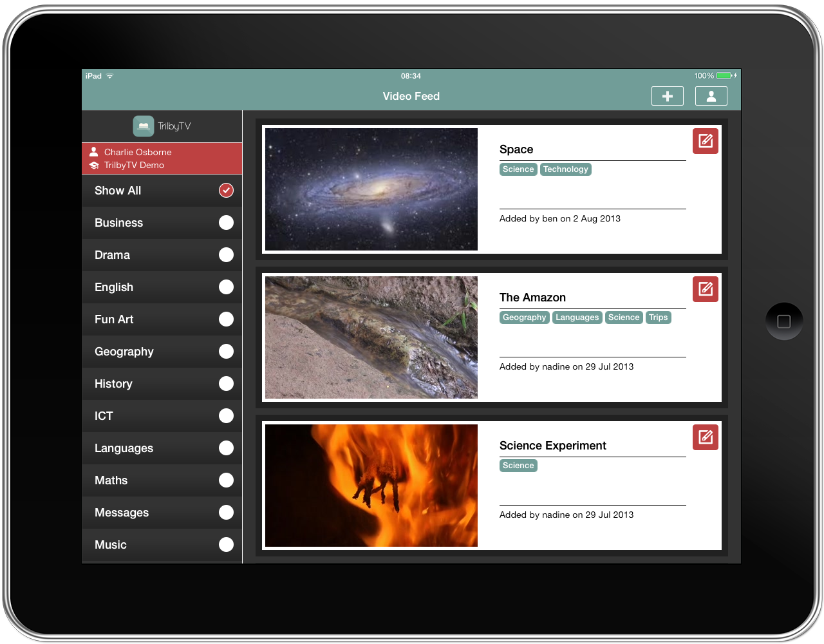Edit the Science Experiment video
The width and height of the screenshot is (824, 644).
[x=705, y=437]
